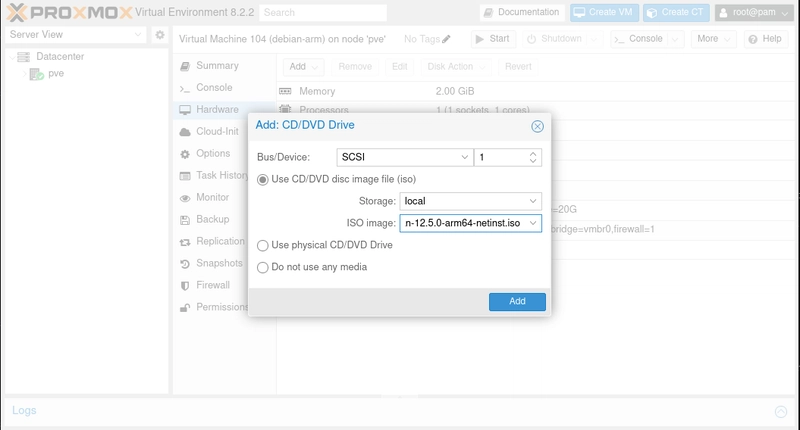The image size is (800, 430).
Task: Click the pve node icon in tree
Action: coord(36,74)
